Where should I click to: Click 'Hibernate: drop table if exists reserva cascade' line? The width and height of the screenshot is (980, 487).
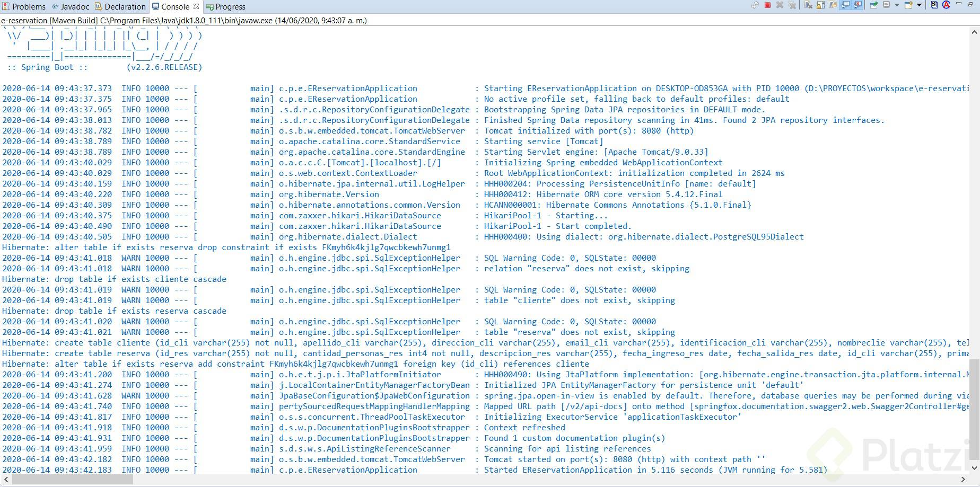114,311
